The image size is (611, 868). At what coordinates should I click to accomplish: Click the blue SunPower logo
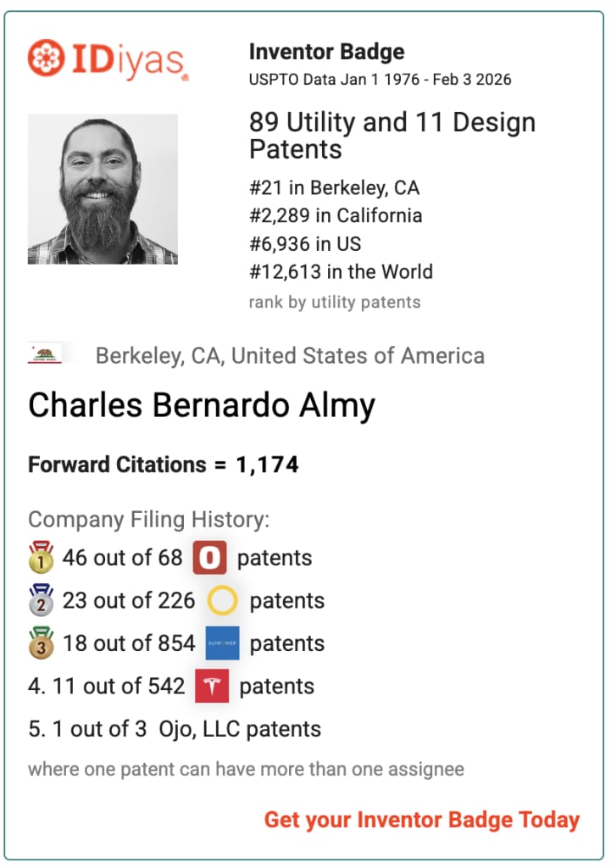coord(223,643)
